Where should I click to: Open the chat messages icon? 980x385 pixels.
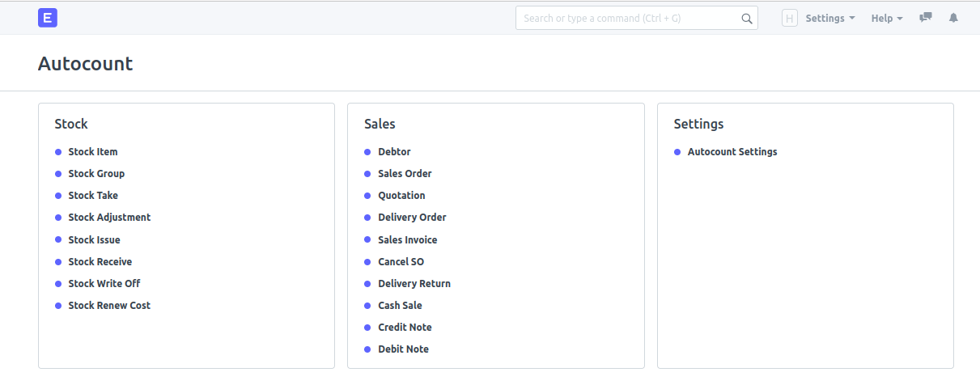pos(926,18)
